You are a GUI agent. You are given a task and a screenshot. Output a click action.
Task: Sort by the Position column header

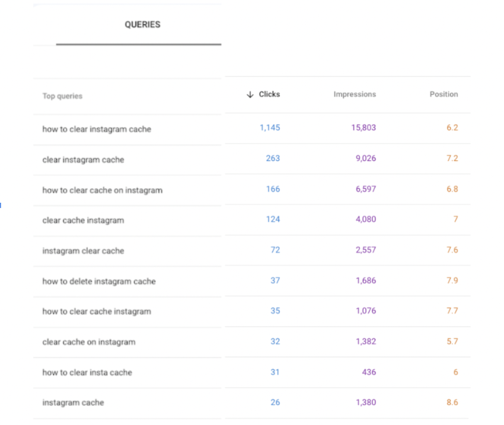(444, 94)
